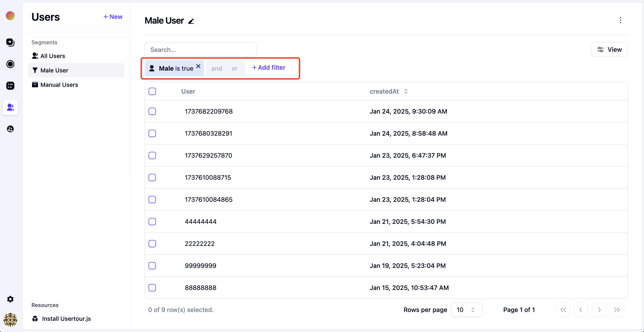Click the pencil edit icon beside Male User
Screen dimensions: 644x332
(191, 21)
